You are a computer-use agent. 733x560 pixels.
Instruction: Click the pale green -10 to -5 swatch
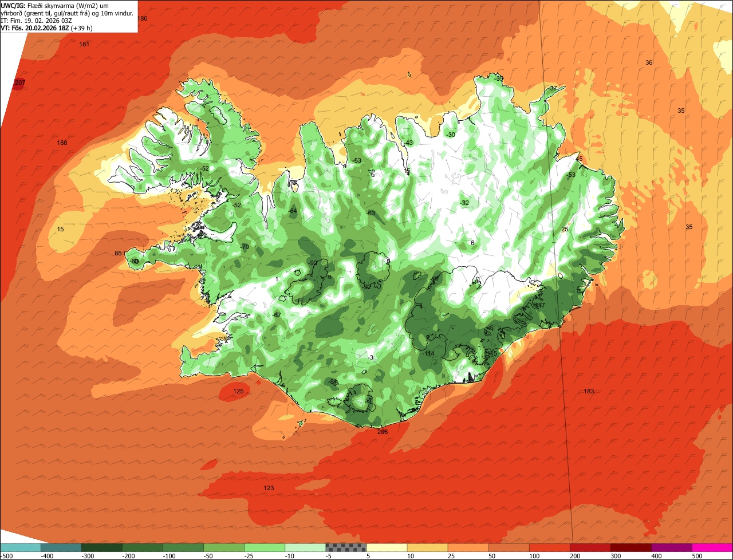[305, 547]
